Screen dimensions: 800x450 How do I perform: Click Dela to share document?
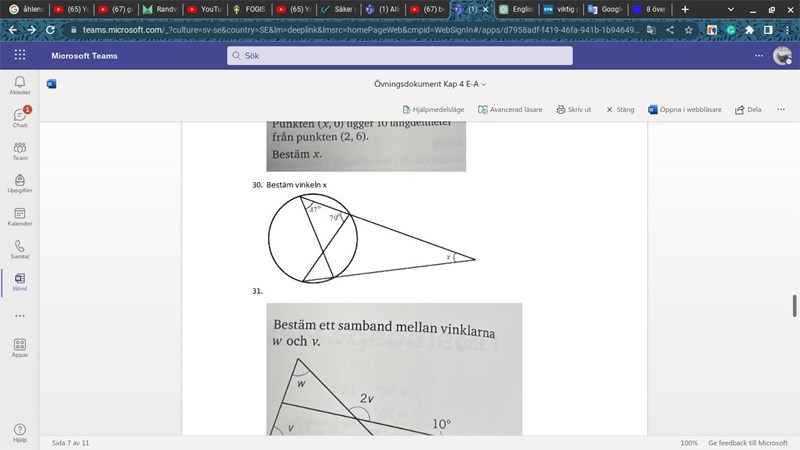[x=748, y=109]
